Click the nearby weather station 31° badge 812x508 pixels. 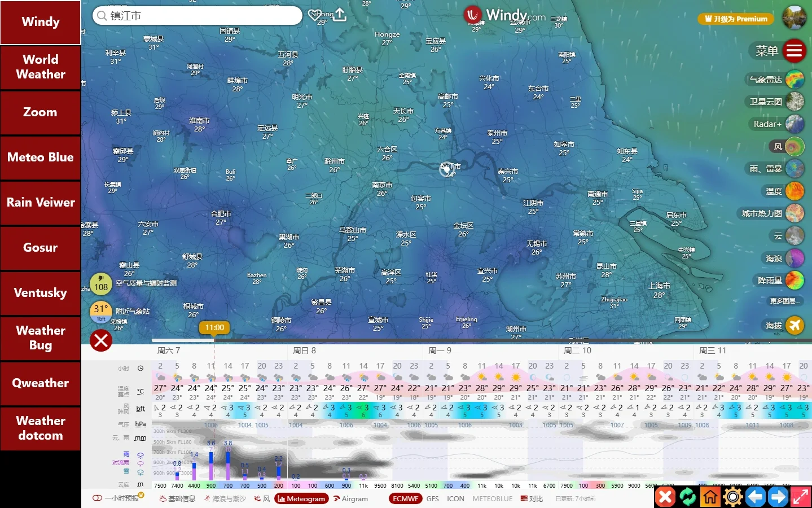pyautogui.click(x=101, y=311)
